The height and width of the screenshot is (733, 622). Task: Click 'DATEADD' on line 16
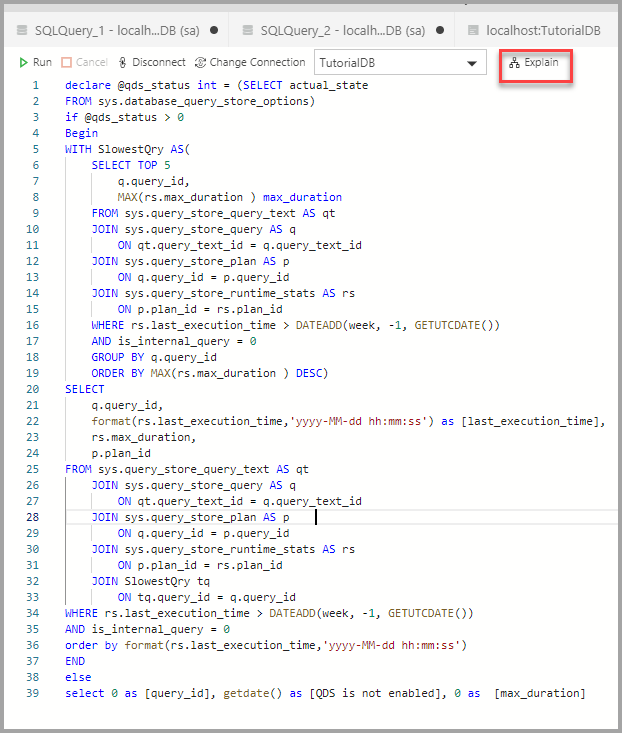pos(319,325)
